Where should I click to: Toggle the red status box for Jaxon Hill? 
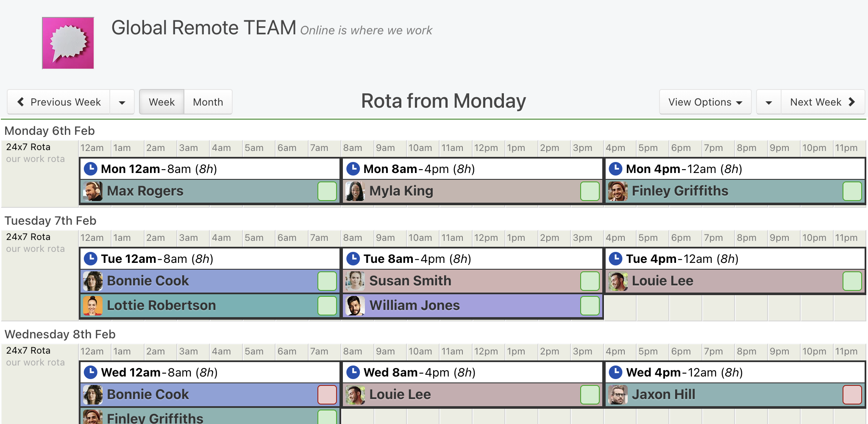pyautogui.click(x=852, y=395)
